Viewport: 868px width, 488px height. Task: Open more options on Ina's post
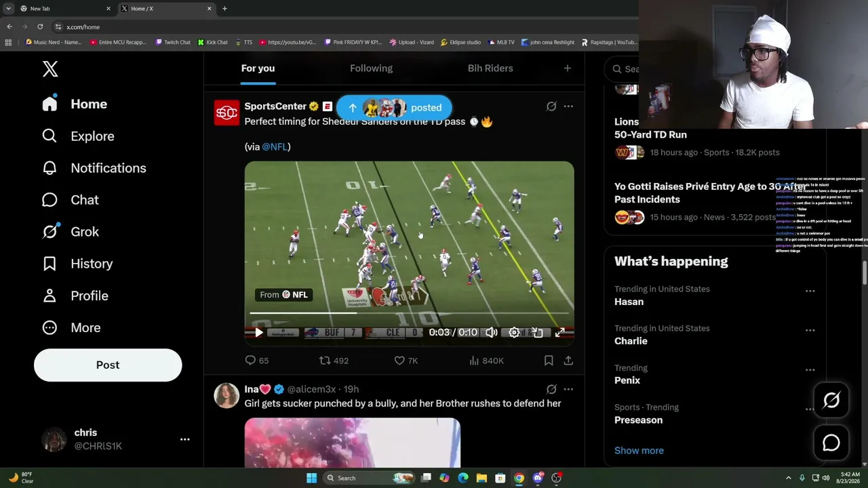568,389
